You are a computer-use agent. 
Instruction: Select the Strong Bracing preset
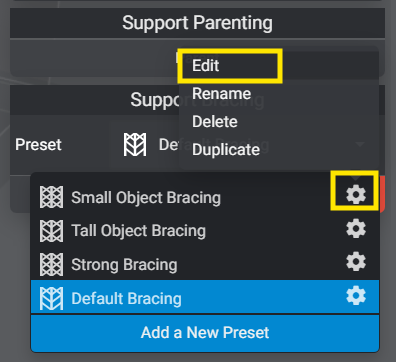tap(205, 264)
